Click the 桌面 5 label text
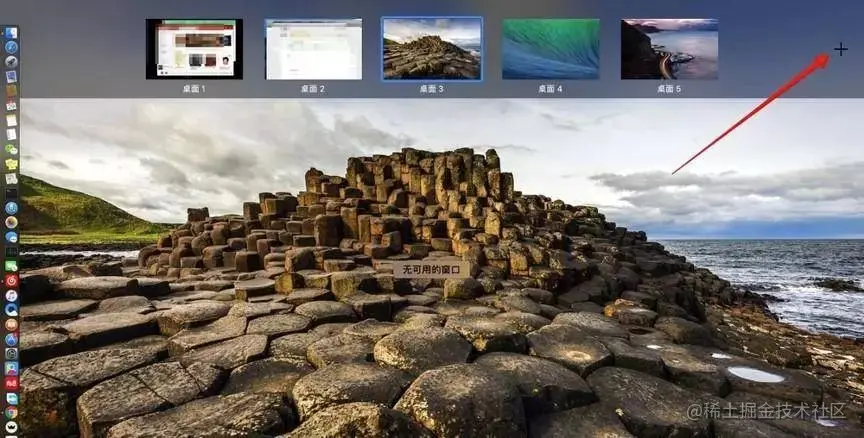864x438 pixels. click(x=669, y=89)
